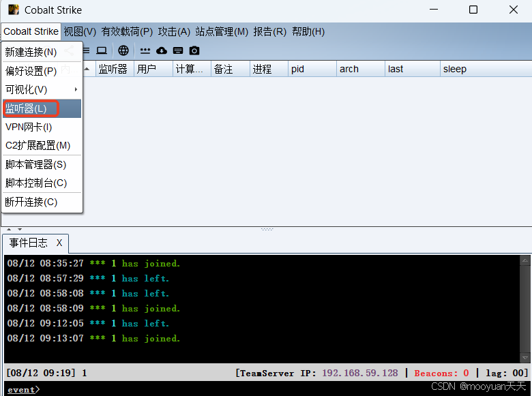
Task: Select VPN网卡(I) menu entry
Action: pos(42,127)
